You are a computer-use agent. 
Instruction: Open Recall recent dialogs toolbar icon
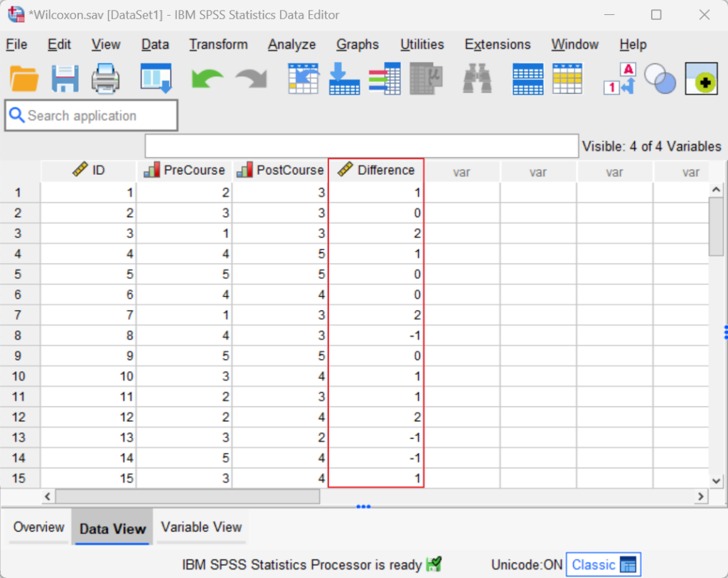[156, 78]
